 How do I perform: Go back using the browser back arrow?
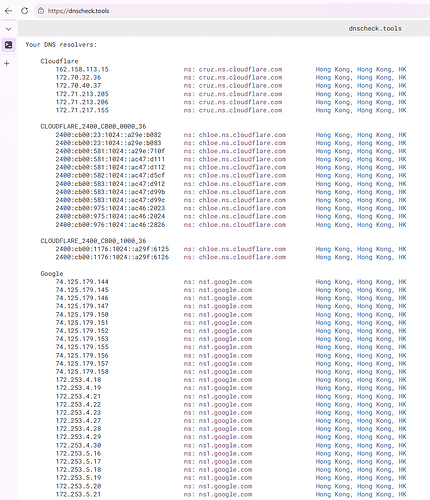click(8, 11)
